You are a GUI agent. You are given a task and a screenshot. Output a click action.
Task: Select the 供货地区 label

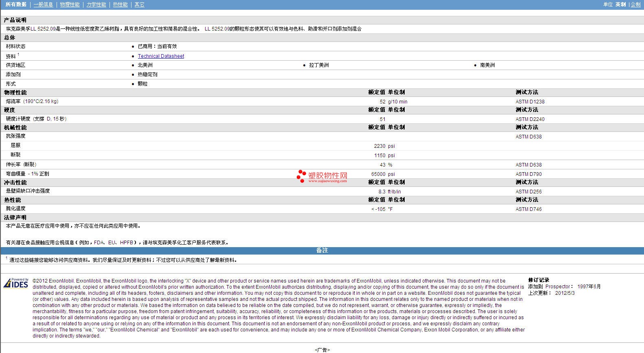point(15,65)
